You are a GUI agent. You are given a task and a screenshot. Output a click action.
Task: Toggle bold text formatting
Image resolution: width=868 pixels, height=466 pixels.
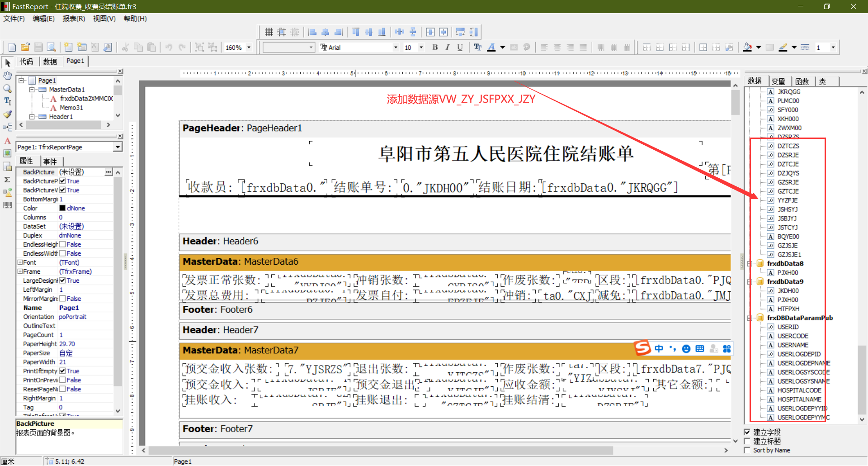tap(435, 48)
